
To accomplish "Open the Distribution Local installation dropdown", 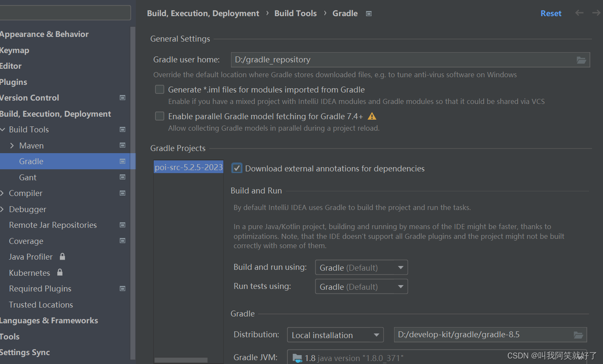I will [335, 335].
